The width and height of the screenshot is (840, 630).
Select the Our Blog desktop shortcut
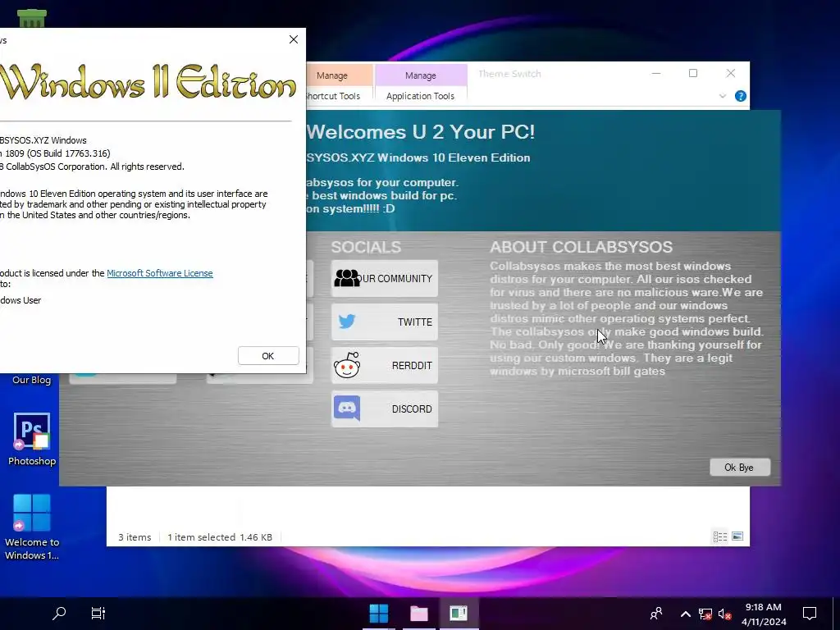coord(32,380)
